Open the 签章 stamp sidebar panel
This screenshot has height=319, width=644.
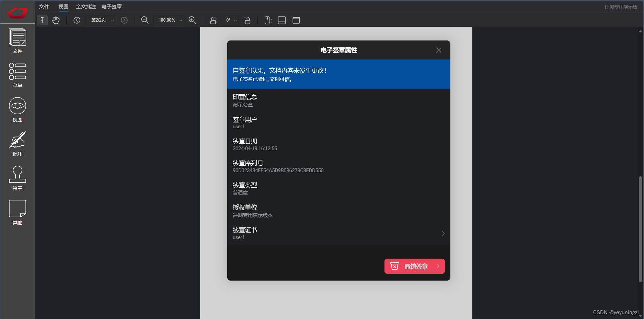pyautogui.click(x=18, y=178)
